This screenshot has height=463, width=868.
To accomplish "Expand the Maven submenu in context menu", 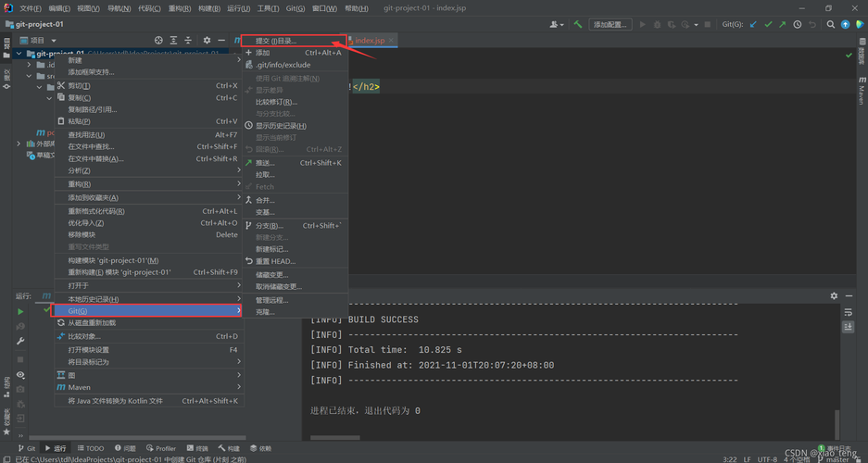I will point(149,387).
